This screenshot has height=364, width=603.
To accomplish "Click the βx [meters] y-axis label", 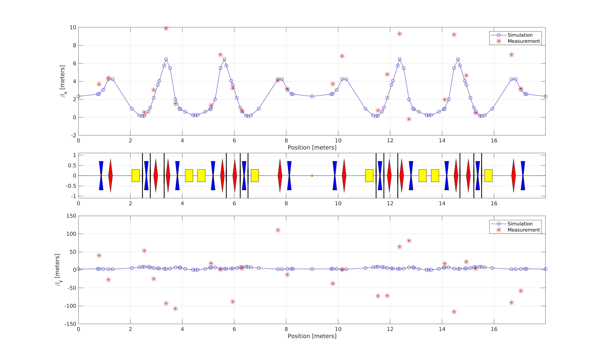I will coord(63,81).
